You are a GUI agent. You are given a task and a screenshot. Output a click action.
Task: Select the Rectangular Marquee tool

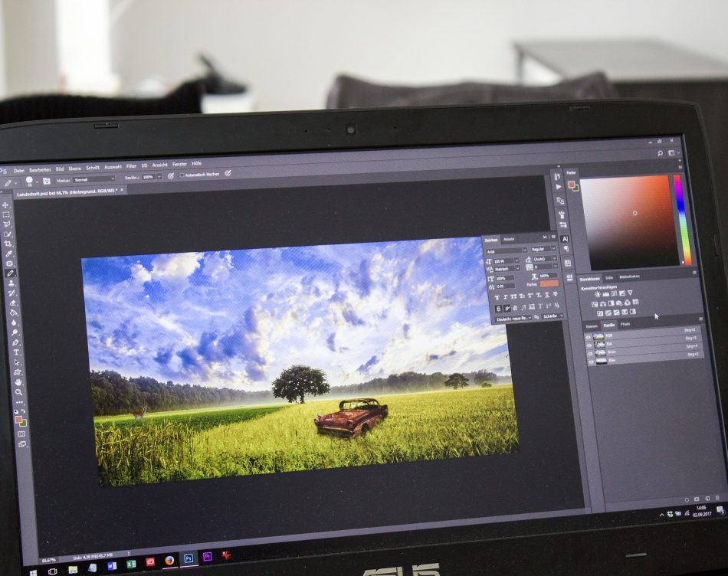click(6, 214)
